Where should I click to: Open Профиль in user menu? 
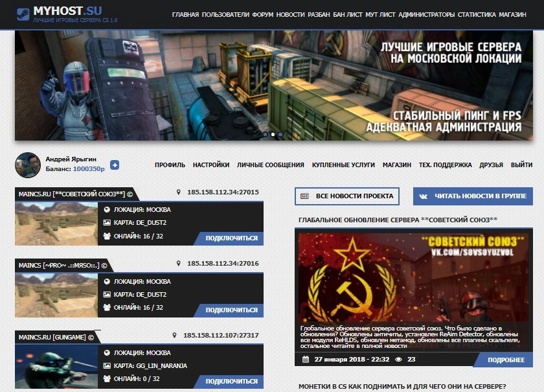[x=170, y=165]
